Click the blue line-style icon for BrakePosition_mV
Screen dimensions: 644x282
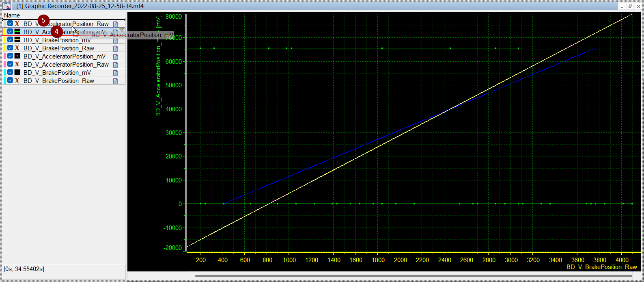(x=17, y=73)
